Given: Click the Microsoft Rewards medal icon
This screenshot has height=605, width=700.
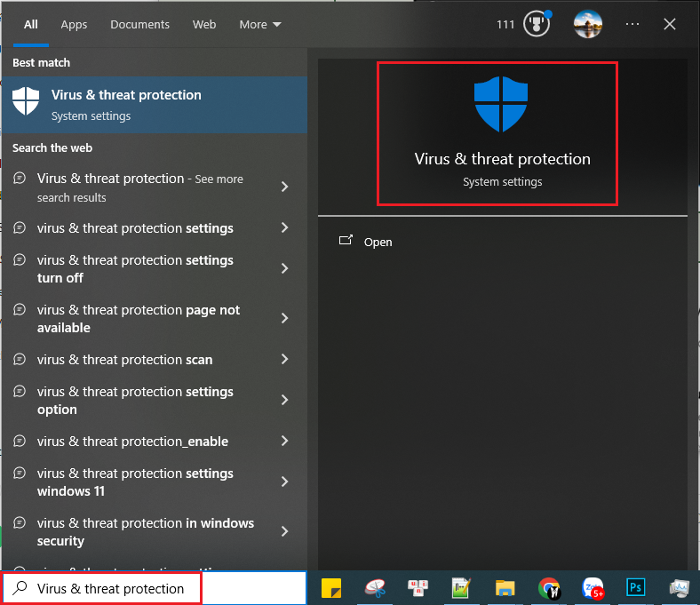Looking at the screenshot, I should tap(537, 24).
